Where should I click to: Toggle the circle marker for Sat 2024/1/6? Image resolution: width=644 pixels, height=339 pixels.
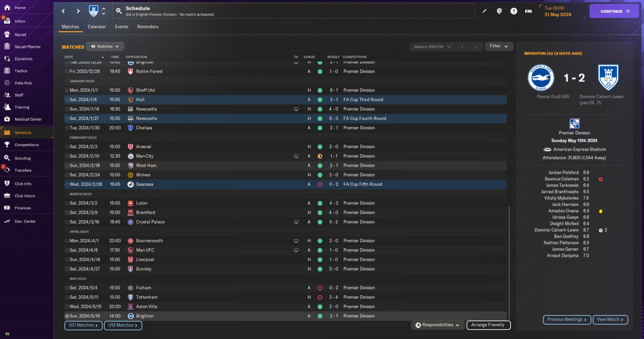[x=67, y=100]
